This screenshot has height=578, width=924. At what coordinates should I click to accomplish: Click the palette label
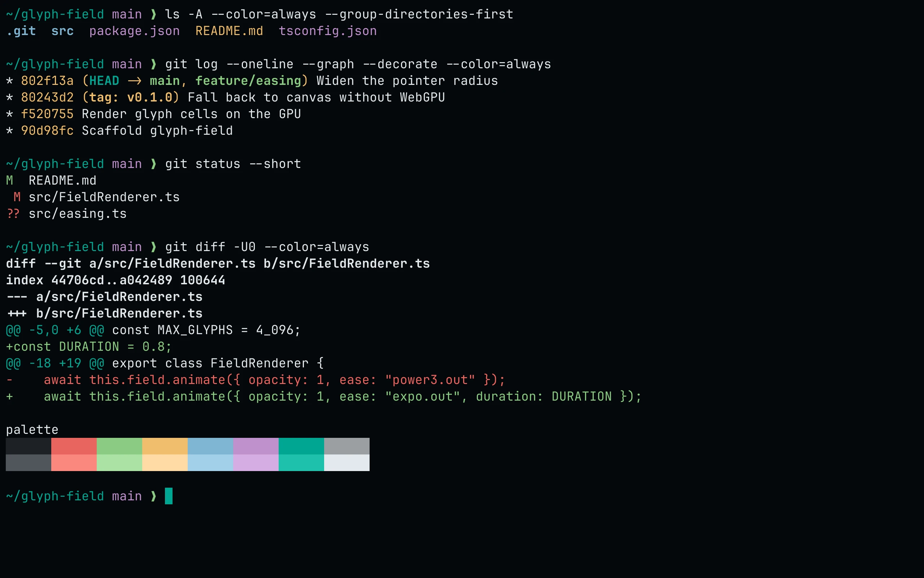32,430
